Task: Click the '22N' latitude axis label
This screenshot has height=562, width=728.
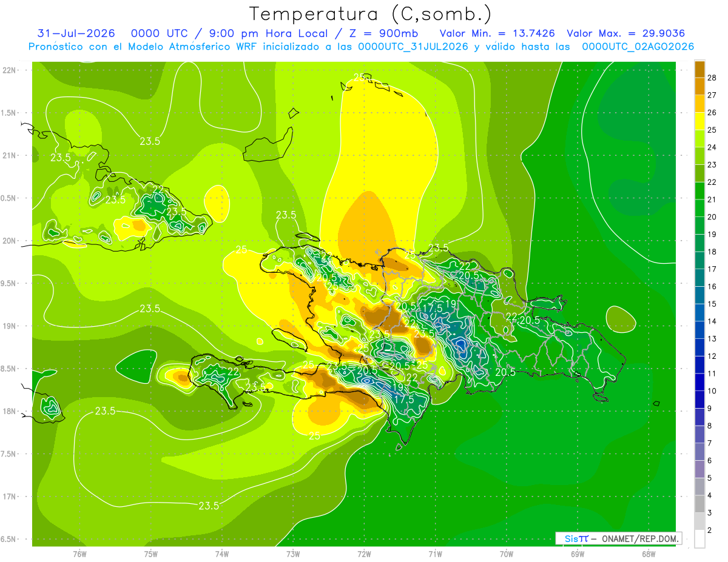Action: coord(10,70)
